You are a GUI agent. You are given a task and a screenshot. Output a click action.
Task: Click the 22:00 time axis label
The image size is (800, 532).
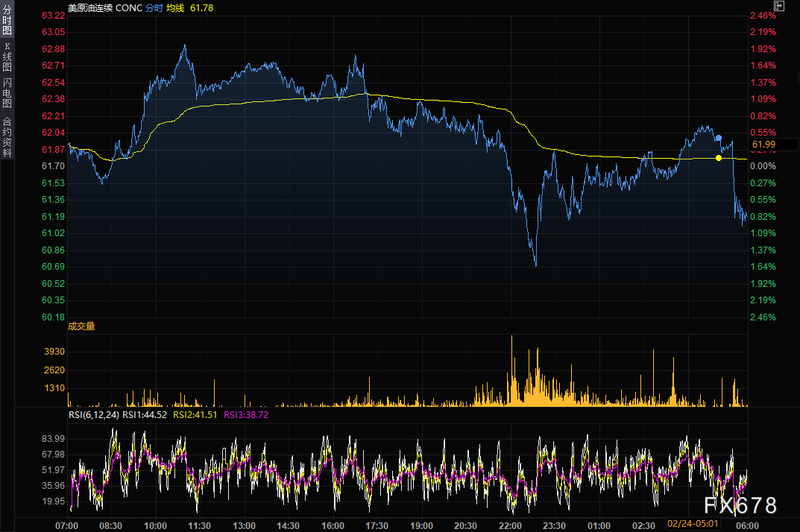point(510,526)
